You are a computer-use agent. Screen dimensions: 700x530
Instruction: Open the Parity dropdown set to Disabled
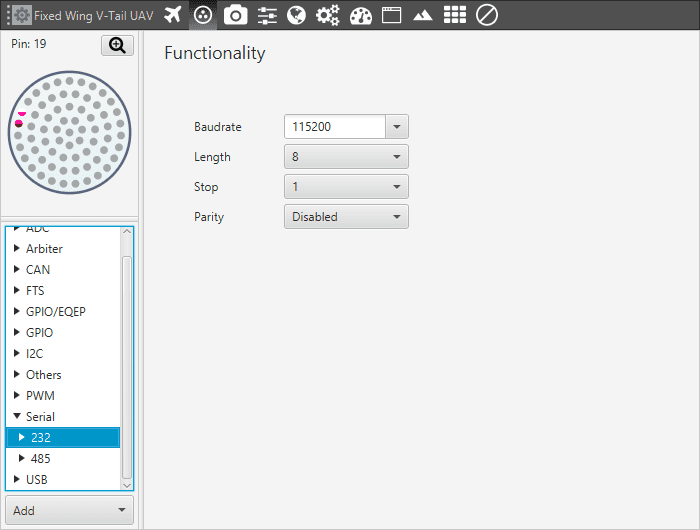click(346, 217)
